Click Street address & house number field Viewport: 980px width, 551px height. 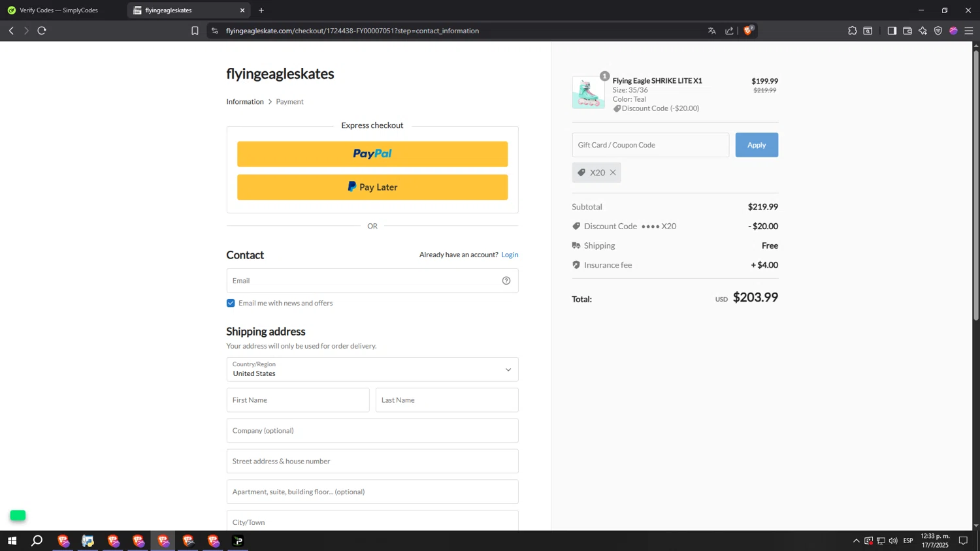[372, 462]
